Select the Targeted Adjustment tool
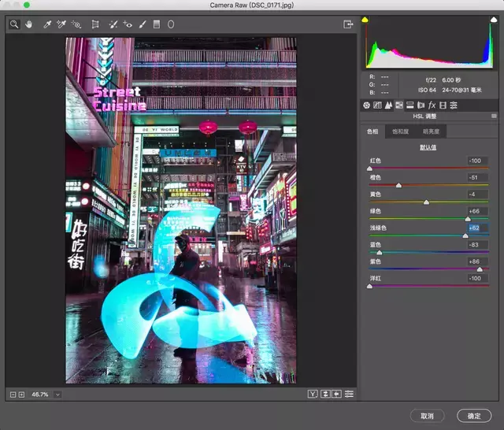This screenshot has height=430, width=504. [76, 24]
